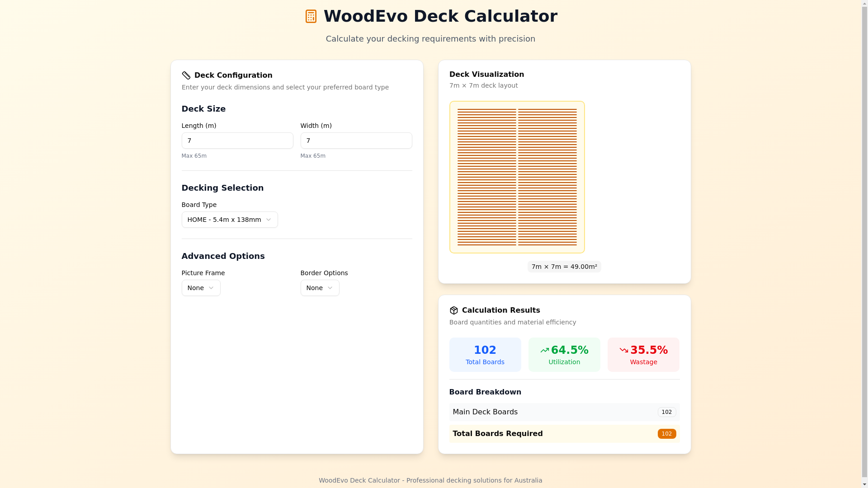Click the deck layout visualization
868x488 pixels.
[517, 177]
